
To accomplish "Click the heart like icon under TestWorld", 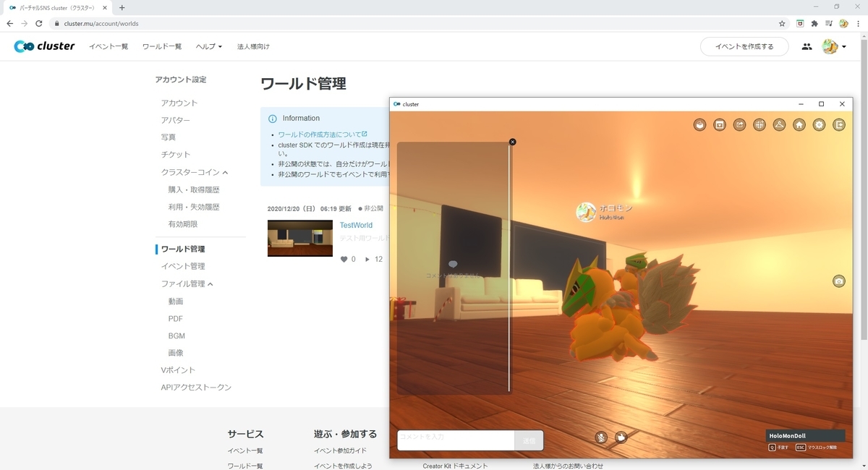I will tap(344, 259).
